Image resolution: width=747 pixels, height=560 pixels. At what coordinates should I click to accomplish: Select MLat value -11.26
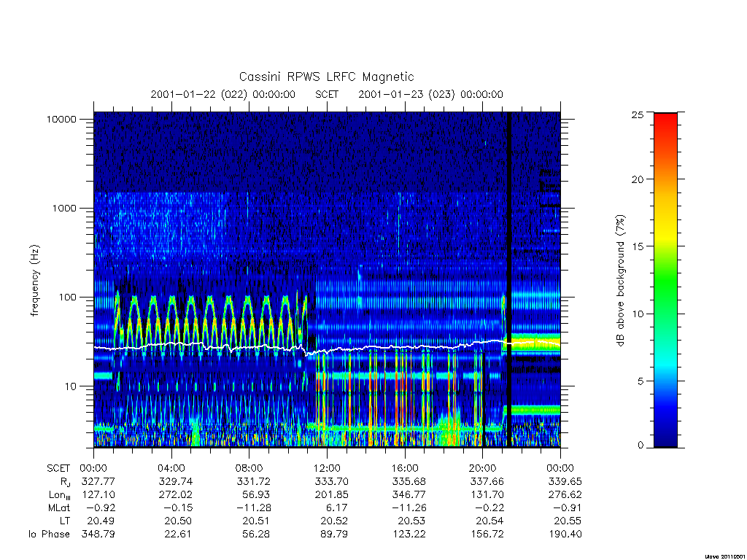pyautogui.click(x=409, y=508)
